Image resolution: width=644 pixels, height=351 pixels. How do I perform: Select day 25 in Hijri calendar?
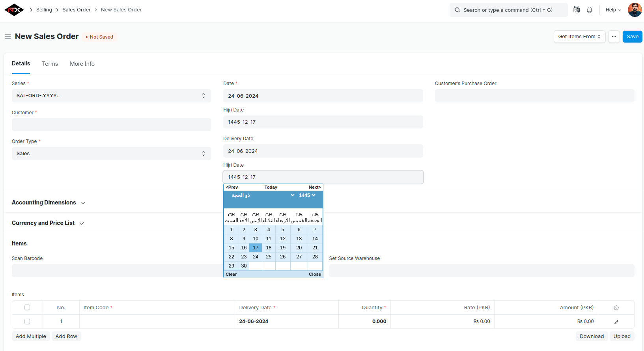(269, 257)
